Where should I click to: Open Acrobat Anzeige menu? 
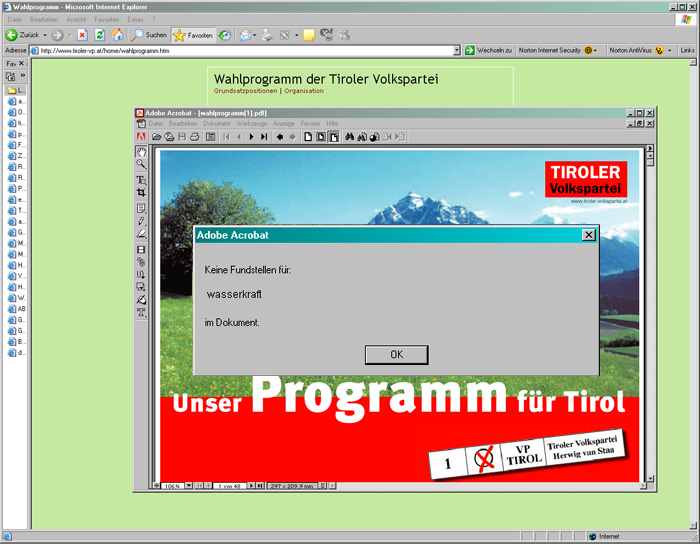[284, 124]
